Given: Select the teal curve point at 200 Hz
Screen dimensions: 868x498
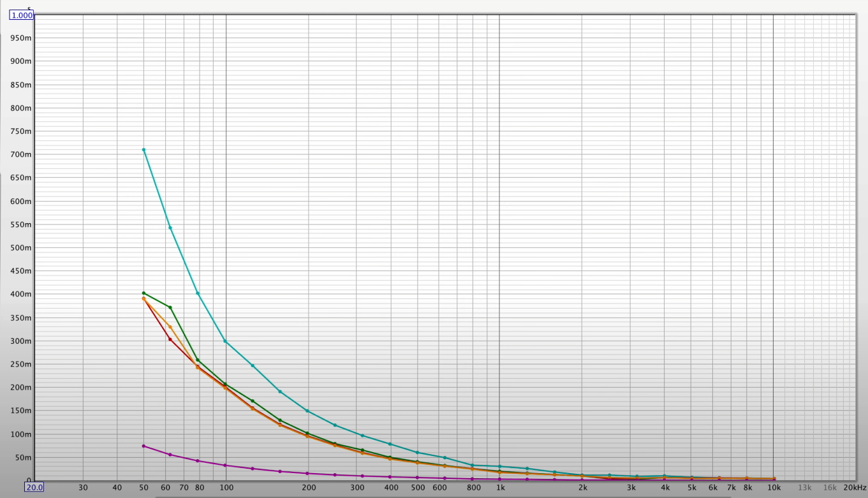Looking at the screenshot, I should [x=307, y=411].
